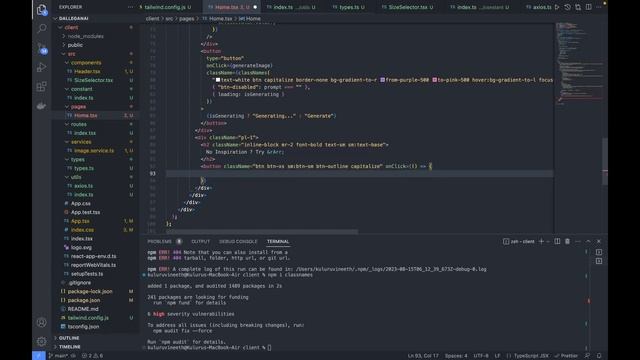Click Ln 93, Col 17 in status bar
The width and height of the screenshot is (640, 360).
(x=423, y=356)
